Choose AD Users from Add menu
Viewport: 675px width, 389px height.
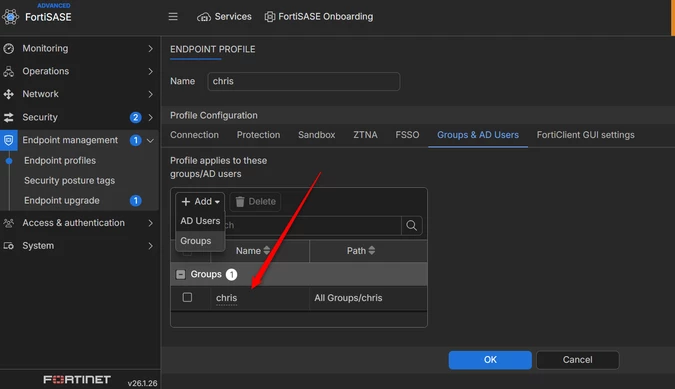pos(200,221)
